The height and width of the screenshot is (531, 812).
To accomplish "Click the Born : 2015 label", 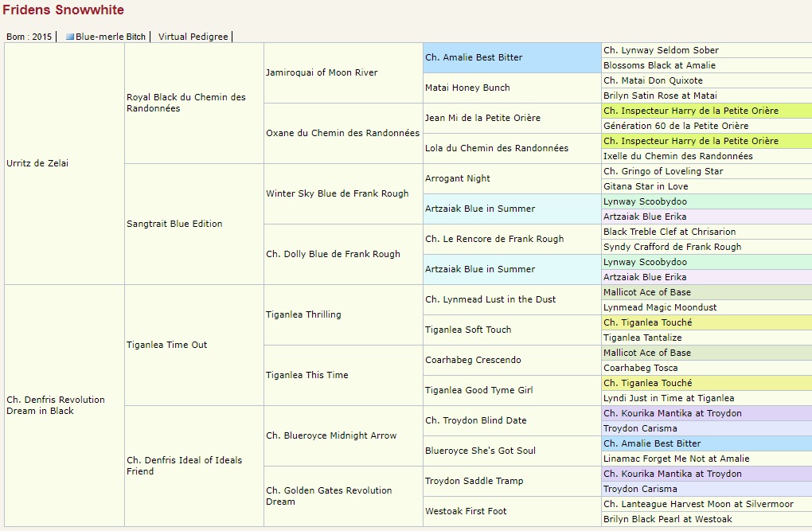I will tap(29, 37).
